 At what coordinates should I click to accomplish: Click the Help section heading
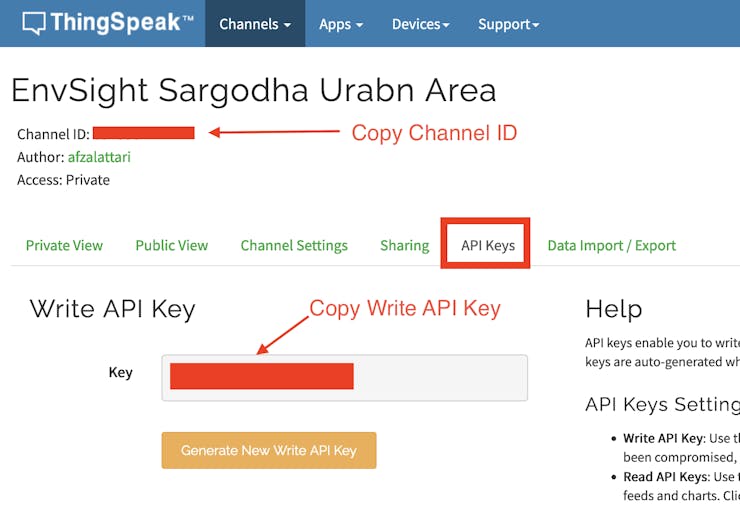coord(613,309)
